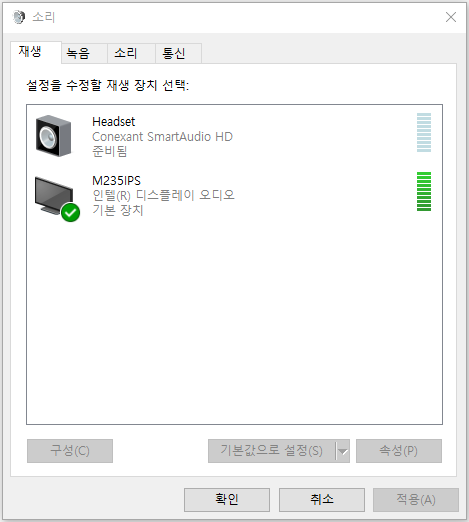The width and height of the screenshot is (469, 522).
Task: Click the 적용(A) apply button
Action: point(416,500)
